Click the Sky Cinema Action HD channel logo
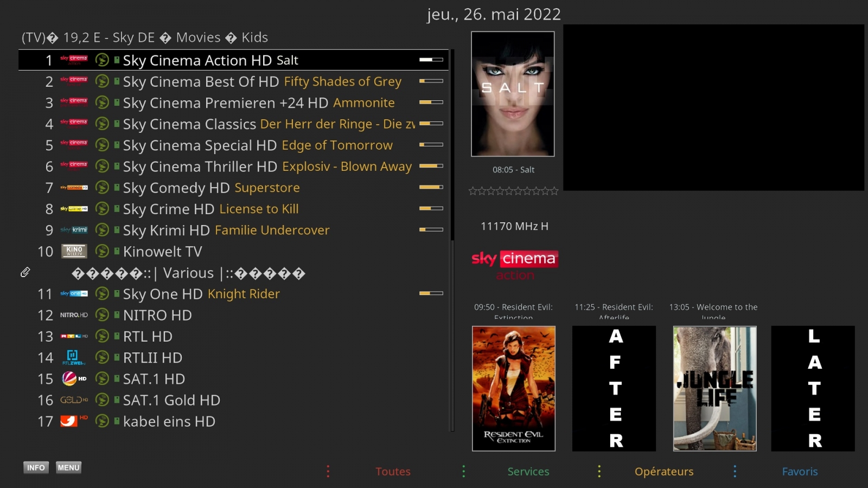 (74, 60)
